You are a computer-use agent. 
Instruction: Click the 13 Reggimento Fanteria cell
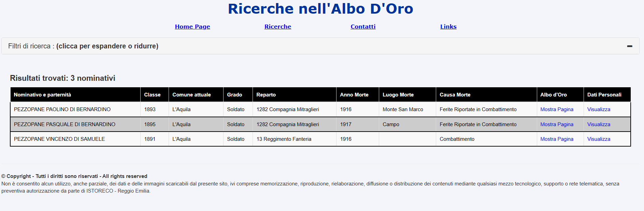(x=295, y=139)
